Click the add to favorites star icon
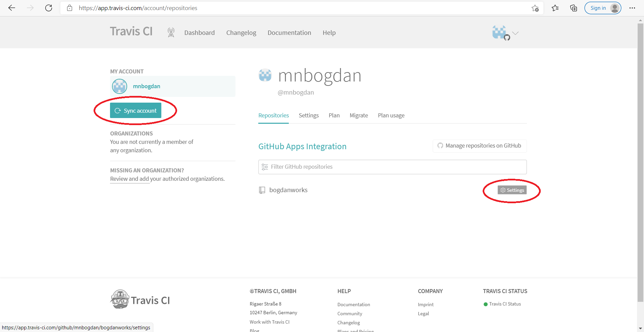This screenshot has width=644, height=332. point(535,8)
